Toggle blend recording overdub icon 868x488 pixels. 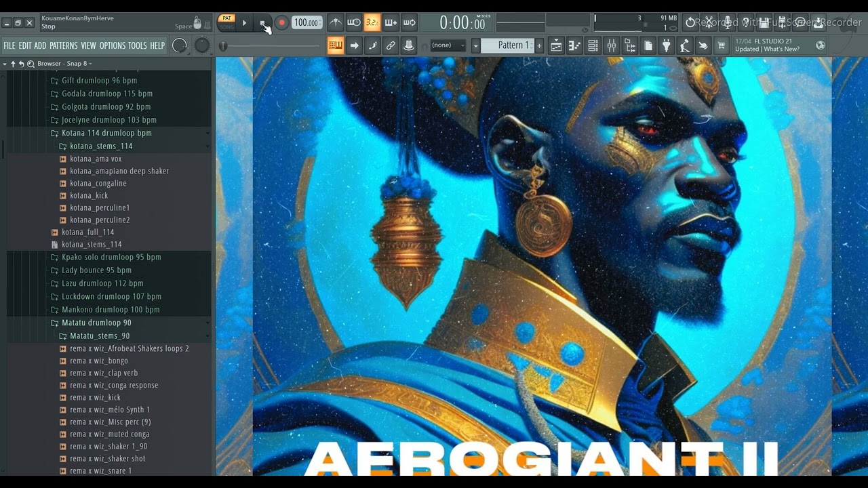tap(391, 23)
